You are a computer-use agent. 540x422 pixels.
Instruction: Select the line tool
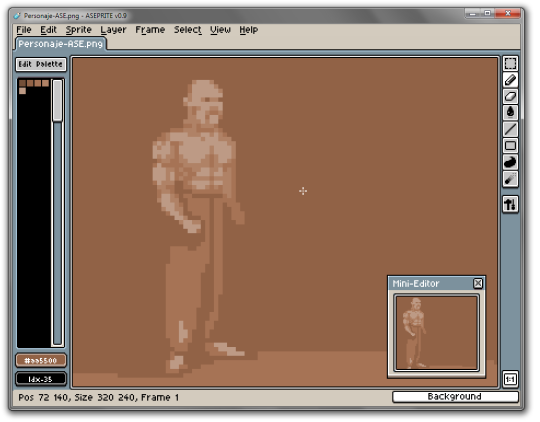click(x=510, y=129)
